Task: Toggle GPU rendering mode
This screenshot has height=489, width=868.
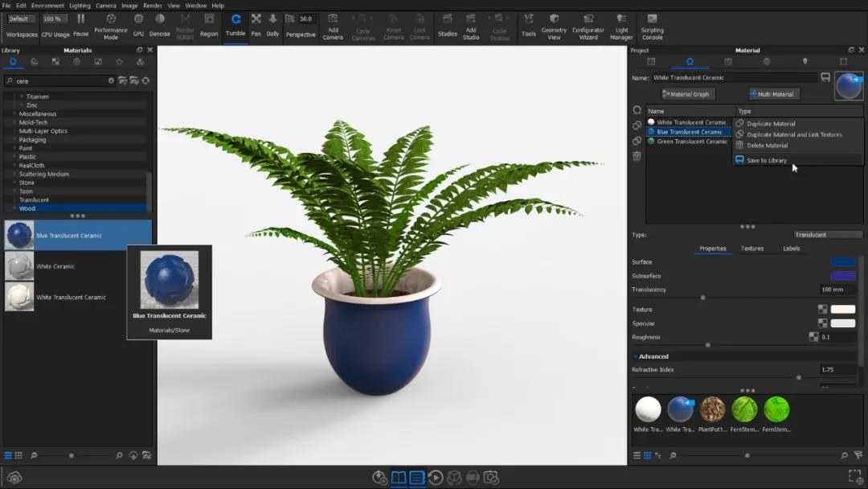Action: [138, 24]
